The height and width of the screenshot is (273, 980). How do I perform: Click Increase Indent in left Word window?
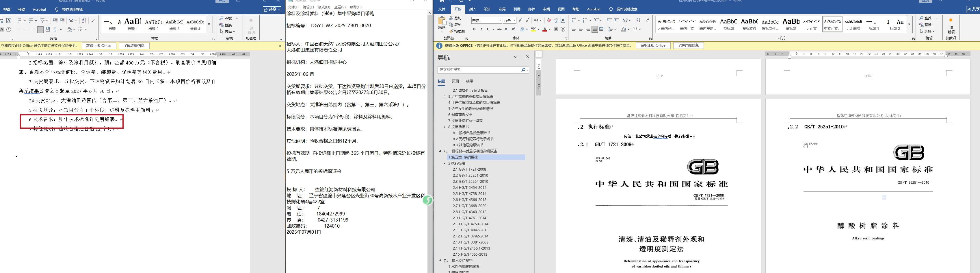click(62, 20)
